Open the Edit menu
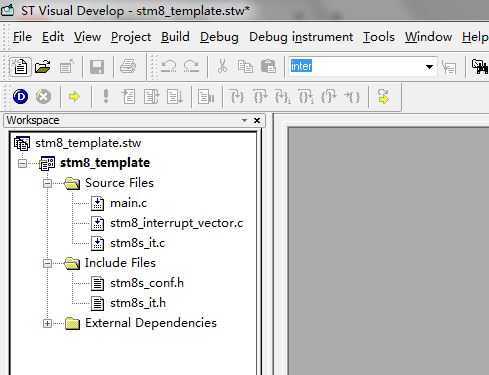489x375 pixels. (x=53, y=37)
